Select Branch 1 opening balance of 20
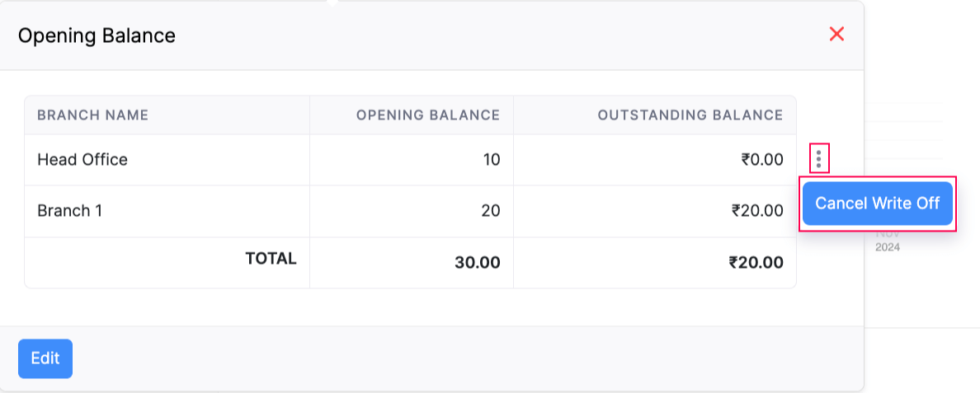The height and width of the screenshot is (393, 980). tap(490, 211)
